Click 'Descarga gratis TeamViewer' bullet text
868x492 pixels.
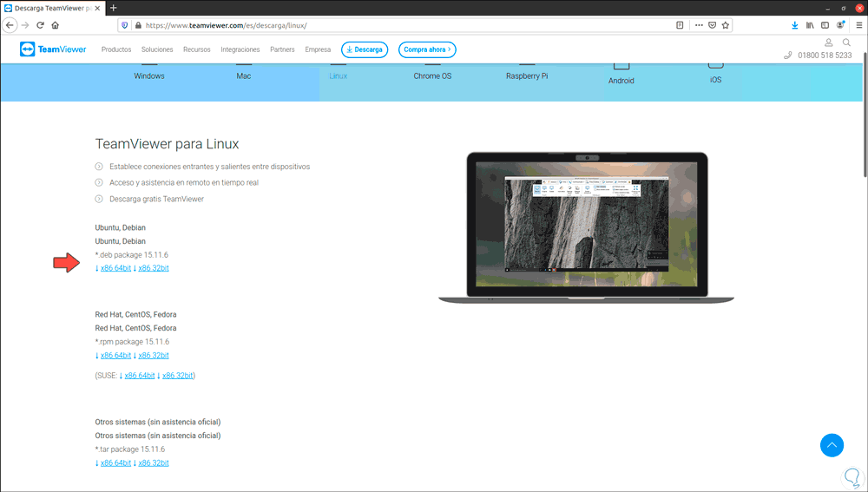point(156,199)
